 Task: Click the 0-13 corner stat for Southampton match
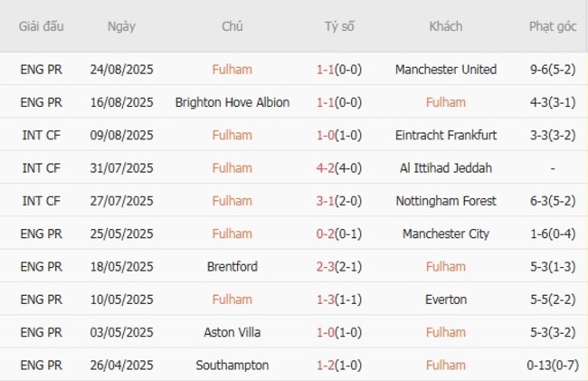point(552,366)
